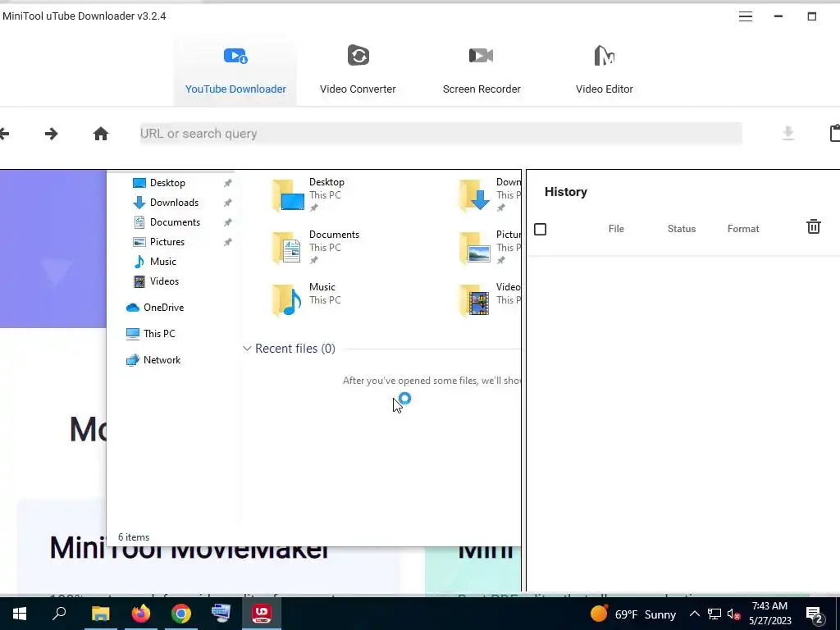840x630 pixels.
Task: Open the uTube Downloader taskbar icon
Action: click(262, 614)
